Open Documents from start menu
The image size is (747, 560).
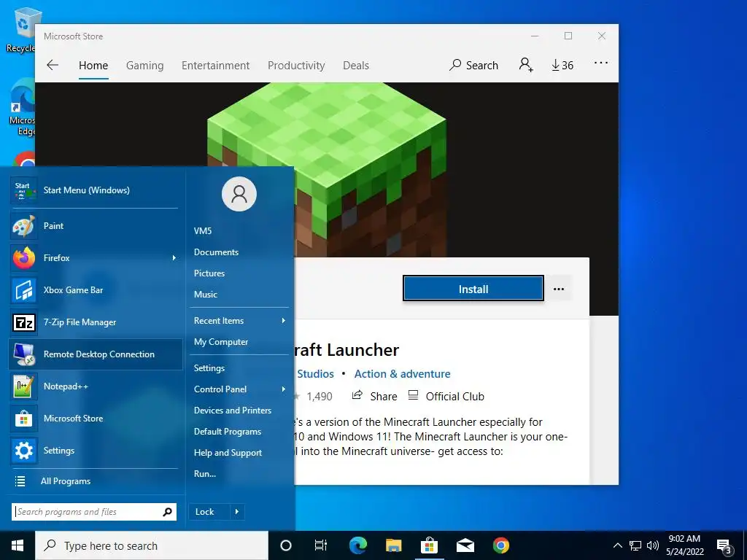(x=216, y=252)
